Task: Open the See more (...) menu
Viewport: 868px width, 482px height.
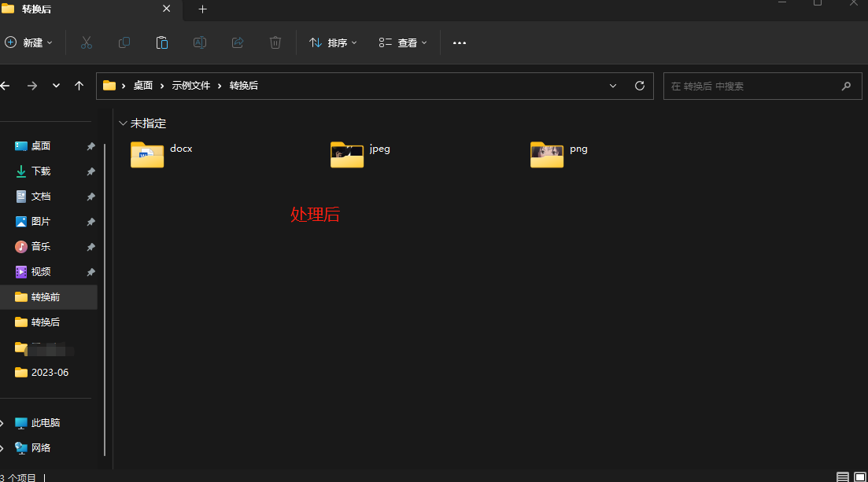Action: coord(460,42)
